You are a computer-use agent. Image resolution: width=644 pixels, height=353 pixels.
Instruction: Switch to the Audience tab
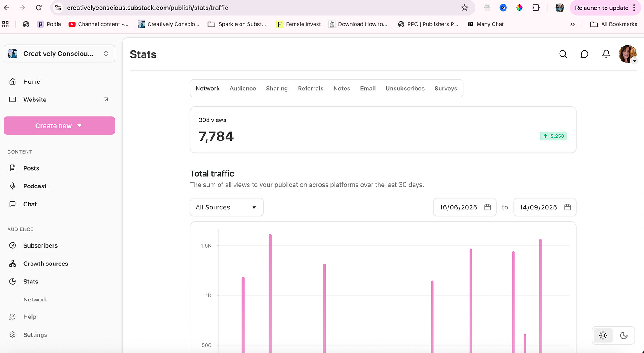[x=243, y=89]
